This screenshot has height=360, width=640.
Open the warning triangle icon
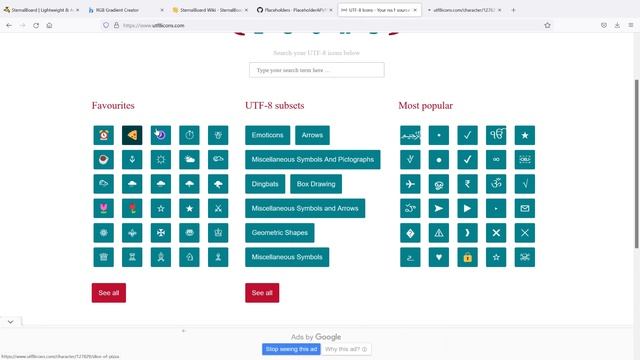pyautogui.click(x=439, y=233)
